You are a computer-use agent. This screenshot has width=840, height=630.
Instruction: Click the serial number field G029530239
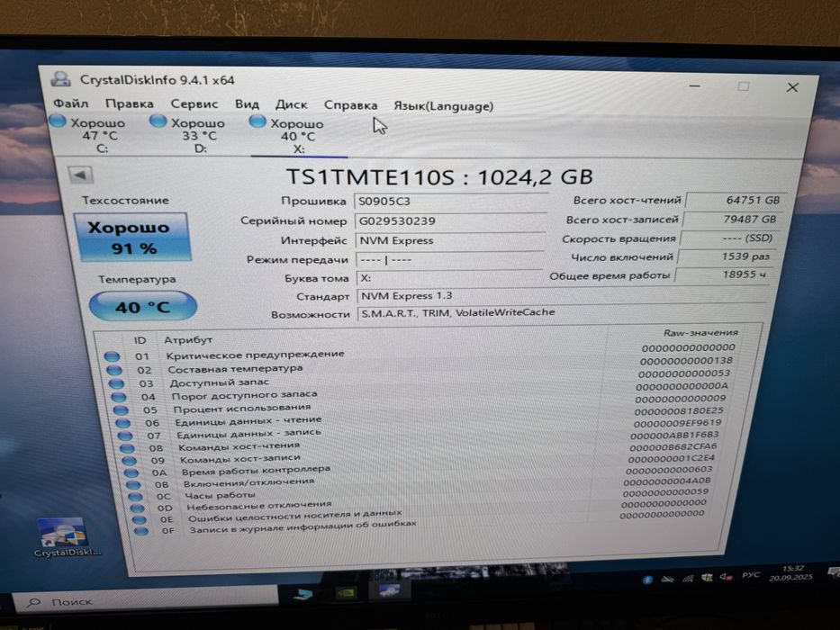point(449,220)
